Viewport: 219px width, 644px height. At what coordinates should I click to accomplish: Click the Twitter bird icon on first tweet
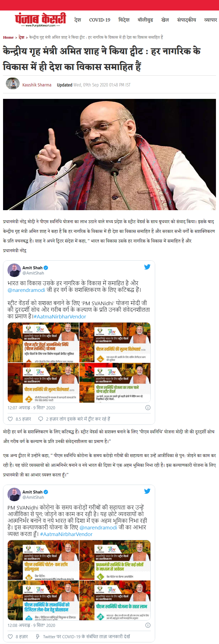pyautogui.click(x=147, y=267)
